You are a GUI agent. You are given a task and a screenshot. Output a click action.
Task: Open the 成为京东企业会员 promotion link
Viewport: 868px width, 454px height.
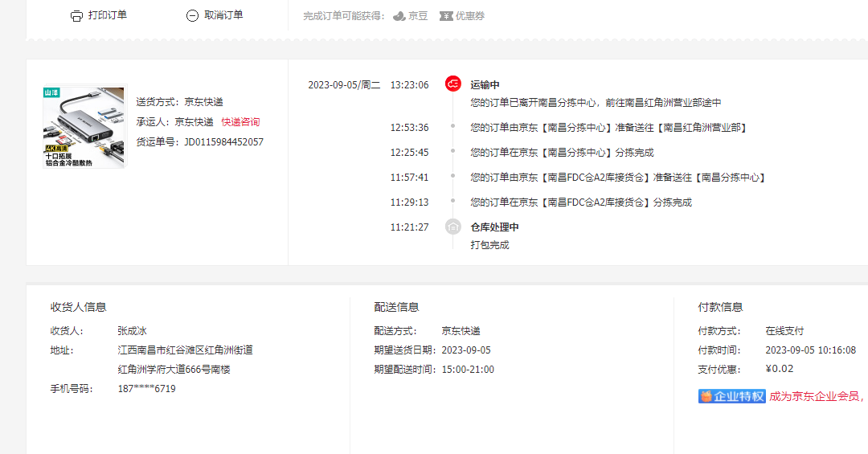(x=817, y=396)
